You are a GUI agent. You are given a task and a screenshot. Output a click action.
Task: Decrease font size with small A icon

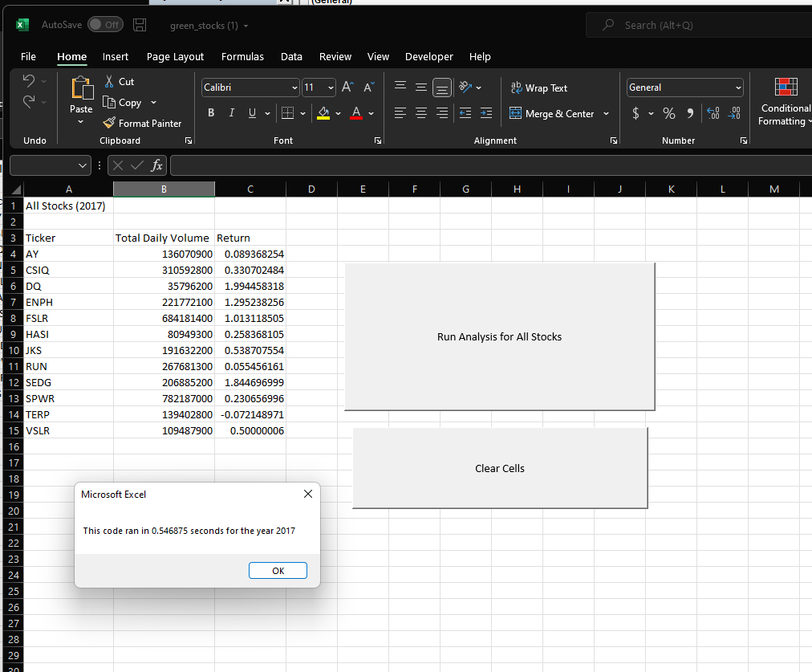pos(369,87)
